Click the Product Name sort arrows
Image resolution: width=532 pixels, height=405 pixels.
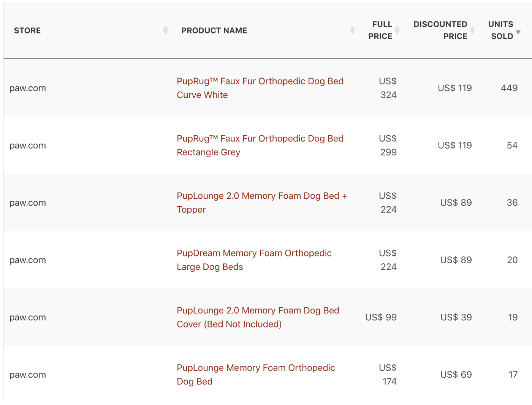[352, 30]
